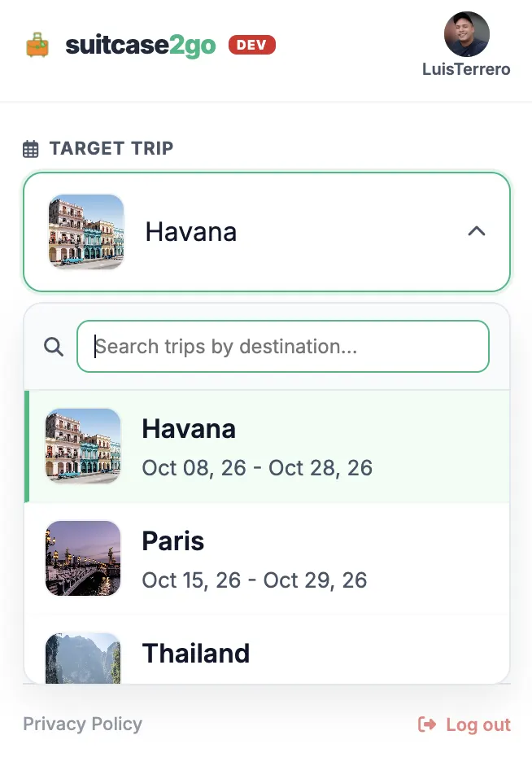Viewport: 532px width, 757px height.
Task: Click the suitcase2go brand name
Action: tap(141, 46)
